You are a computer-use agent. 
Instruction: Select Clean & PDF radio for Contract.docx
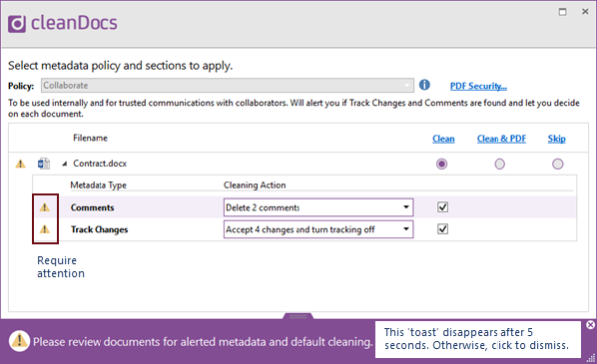pyautogui.click(x=499, y=164)
